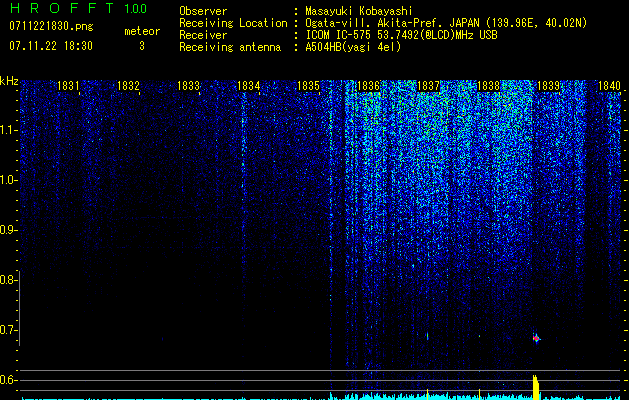Click the 1834 time marker

248,85
